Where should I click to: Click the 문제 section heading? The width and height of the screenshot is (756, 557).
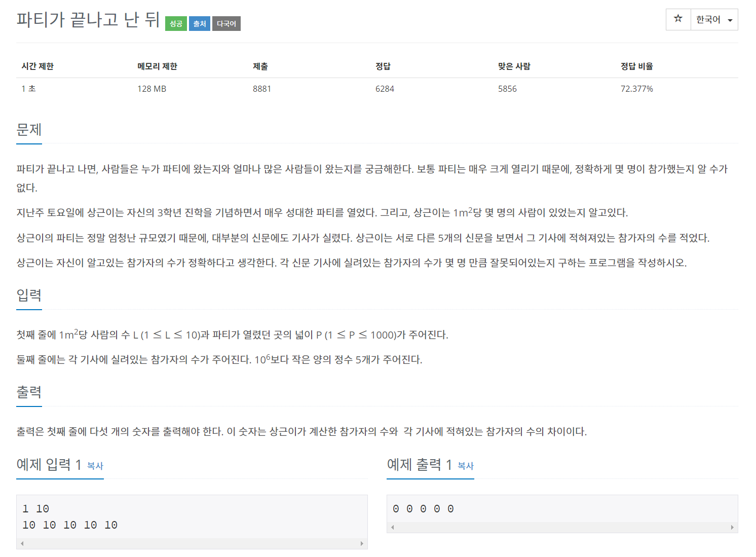pyautogui.click(x=29, y=130)
